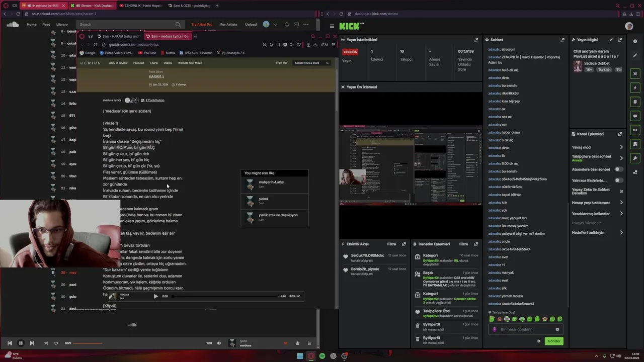644x362 pixels.
Task: Play medusa in Genius Apple Music player
Action: click(156, 296)
